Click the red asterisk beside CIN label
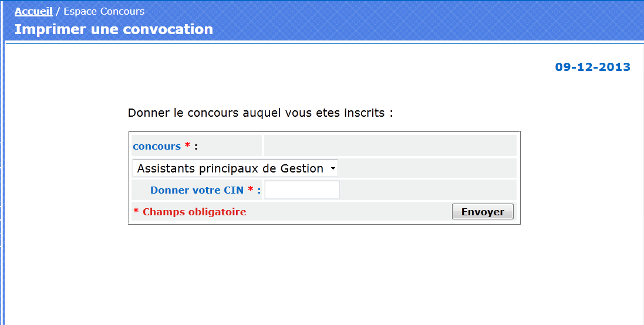 (251, 189)
